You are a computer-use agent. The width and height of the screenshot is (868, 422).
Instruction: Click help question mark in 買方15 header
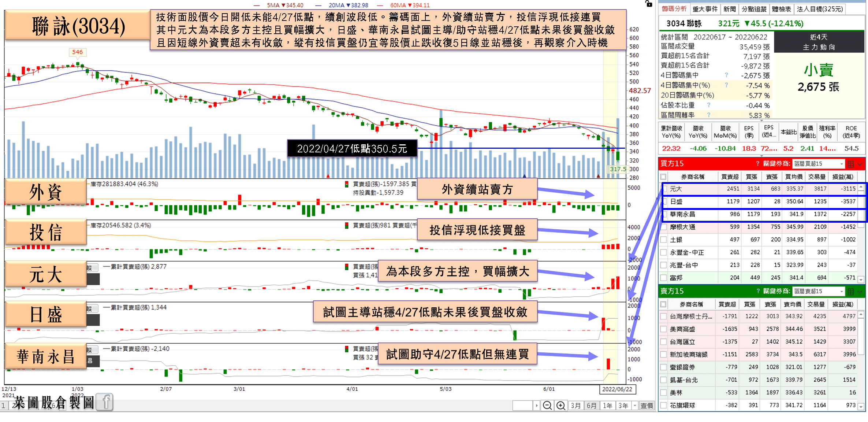[757, 163]
